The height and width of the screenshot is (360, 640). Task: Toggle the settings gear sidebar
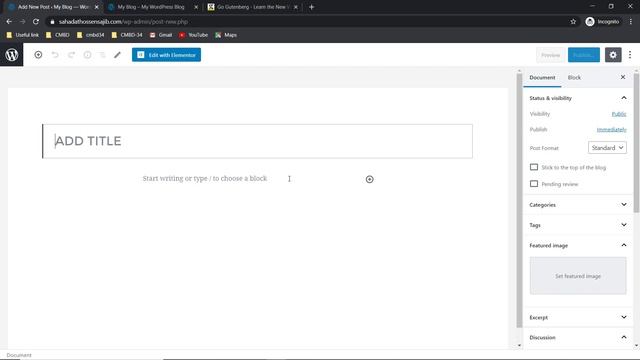click(x=613, y=55)
